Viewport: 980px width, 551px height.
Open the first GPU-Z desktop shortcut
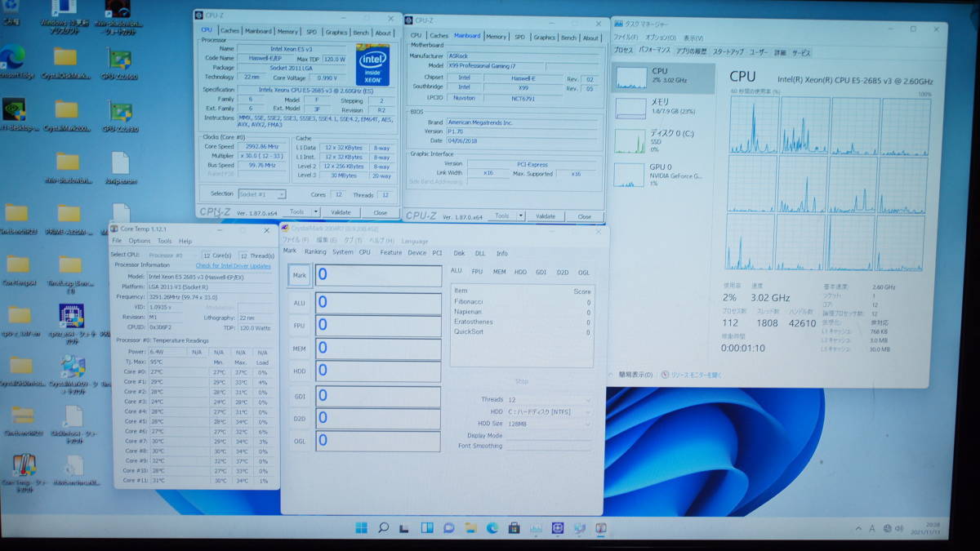point(121,61)
